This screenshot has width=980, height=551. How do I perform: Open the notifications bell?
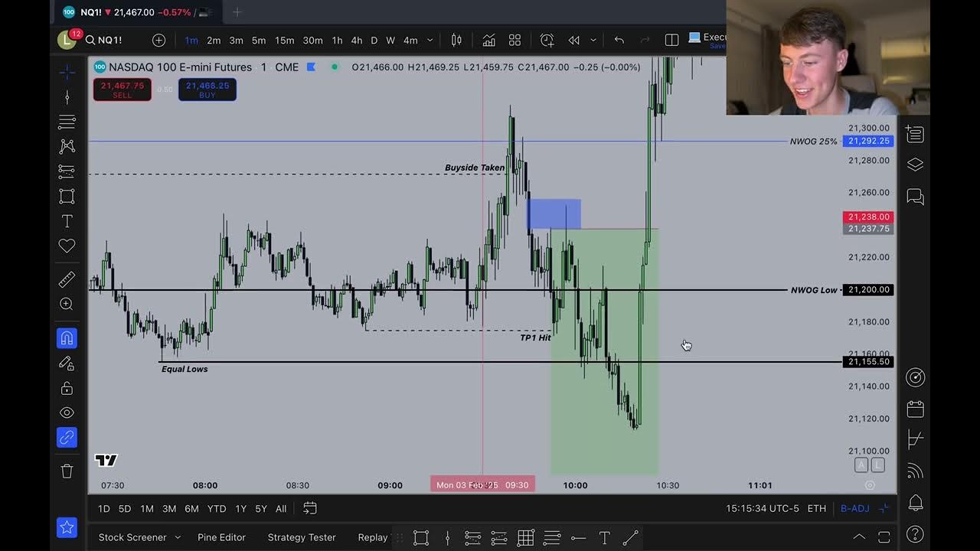click(915, 503)
